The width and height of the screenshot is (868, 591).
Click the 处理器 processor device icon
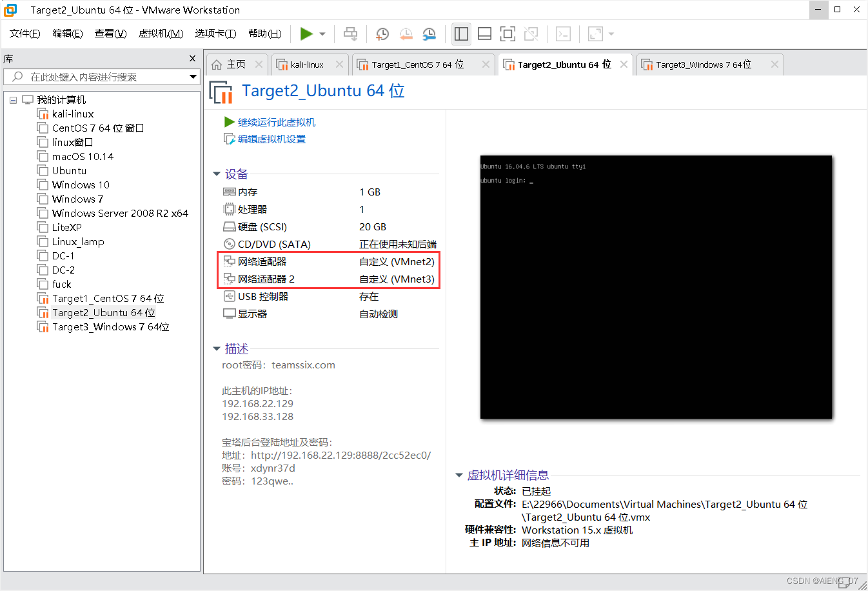[x=229, y=209]
